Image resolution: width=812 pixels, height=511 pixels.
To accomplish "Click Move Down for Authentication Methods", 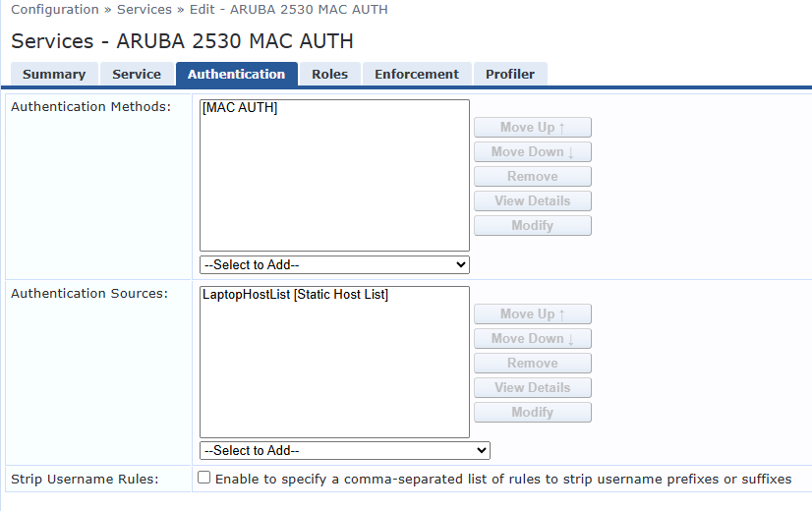I will coord(533,151).
